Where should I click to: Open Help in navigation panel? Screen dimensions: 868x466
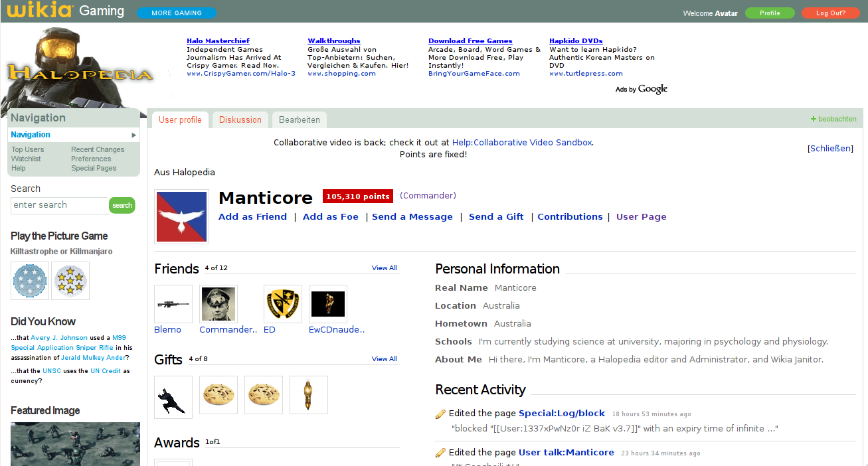coord(19,169)
